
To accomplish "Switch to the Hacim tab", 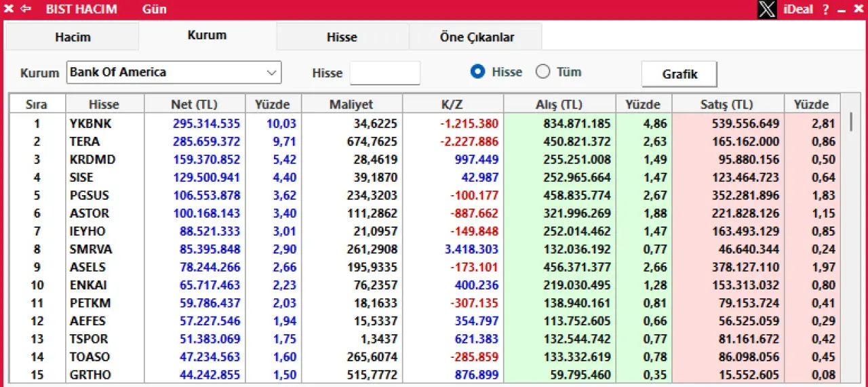I will click(x=73, y=37).
